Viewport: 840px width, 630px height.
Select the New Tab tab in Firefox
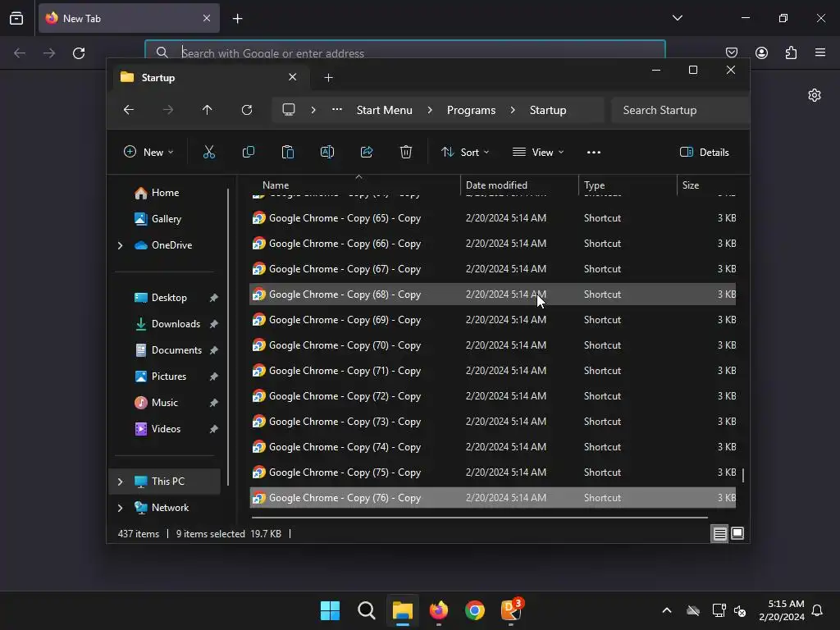pyautogui.click(x=129, y=18)
